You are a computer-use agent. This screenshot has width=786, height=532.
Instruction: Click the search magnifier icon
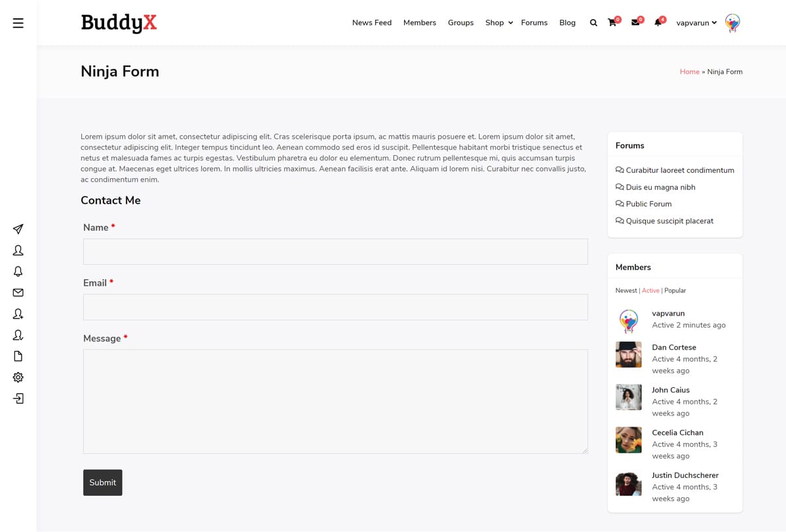[593, 23]
